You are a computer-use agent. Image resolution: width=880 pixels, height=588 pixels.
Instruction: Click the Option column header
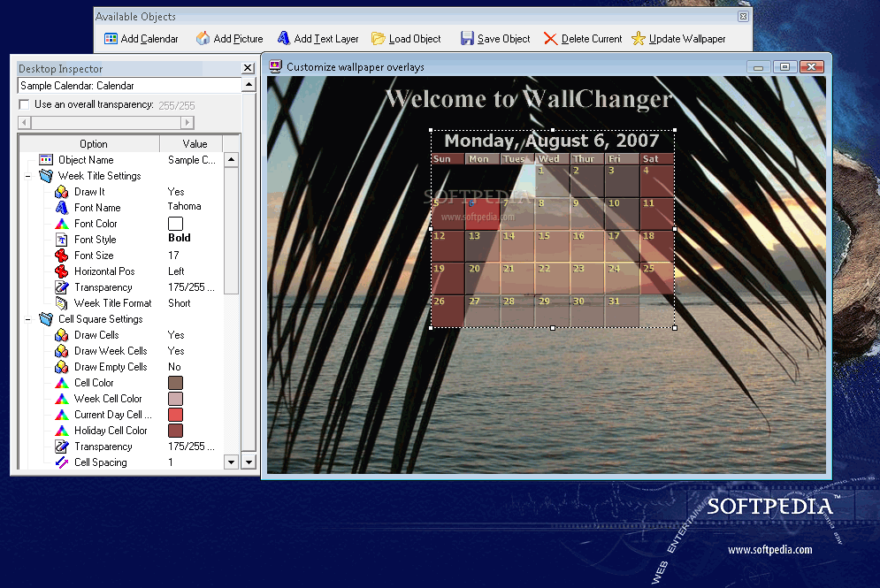coord(90,143)
